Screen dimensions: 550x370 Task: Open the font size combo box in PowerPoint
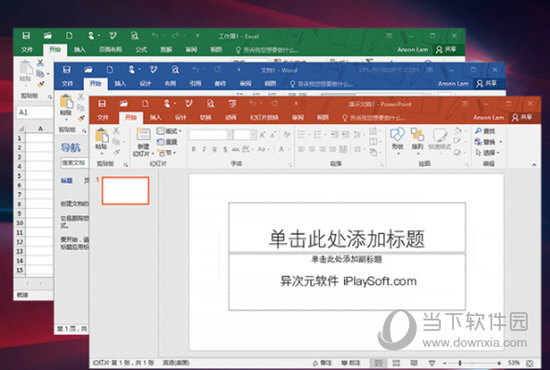pyautogui.click(x=245, y=135)
